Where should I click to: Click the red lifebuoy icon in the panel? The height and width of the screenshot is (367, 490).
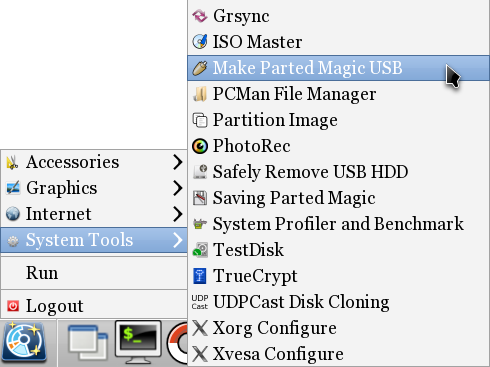[177, 343]
